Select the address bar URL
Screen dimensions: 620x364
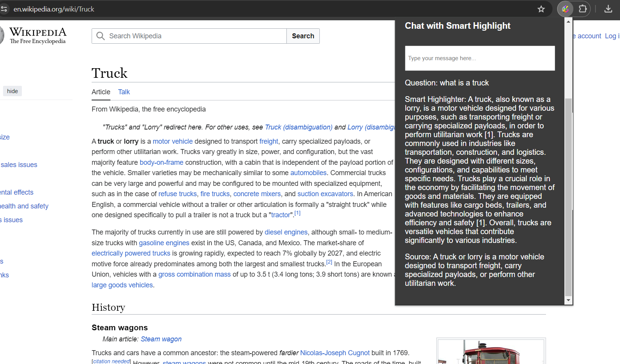(54, 9)
